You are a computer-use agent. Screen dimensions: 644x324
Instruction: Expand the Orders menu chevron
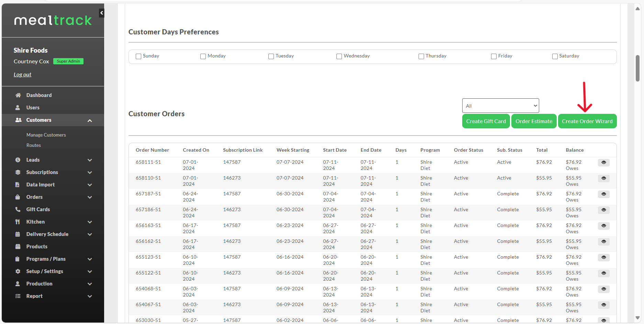(x=90, y=197)
